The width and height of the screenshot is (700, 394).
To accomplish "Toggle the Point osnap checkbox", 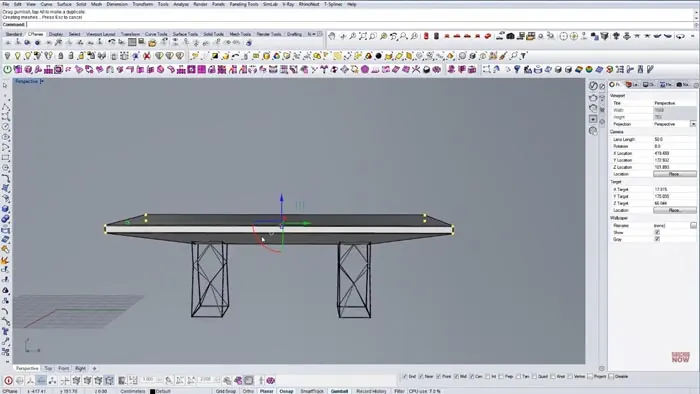I will coord(438,377).
